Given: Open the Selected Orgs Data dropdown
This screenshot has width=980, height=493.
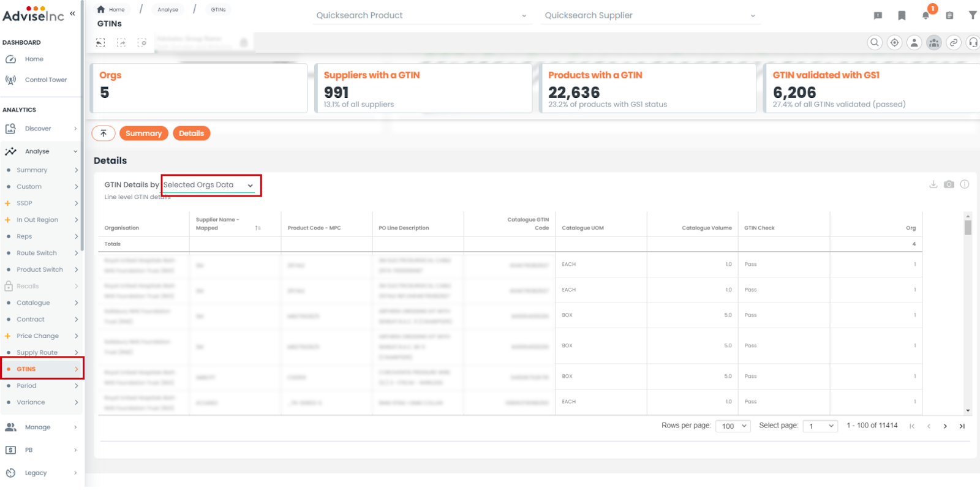Looking at the screenshot, I should click(209, 185).
